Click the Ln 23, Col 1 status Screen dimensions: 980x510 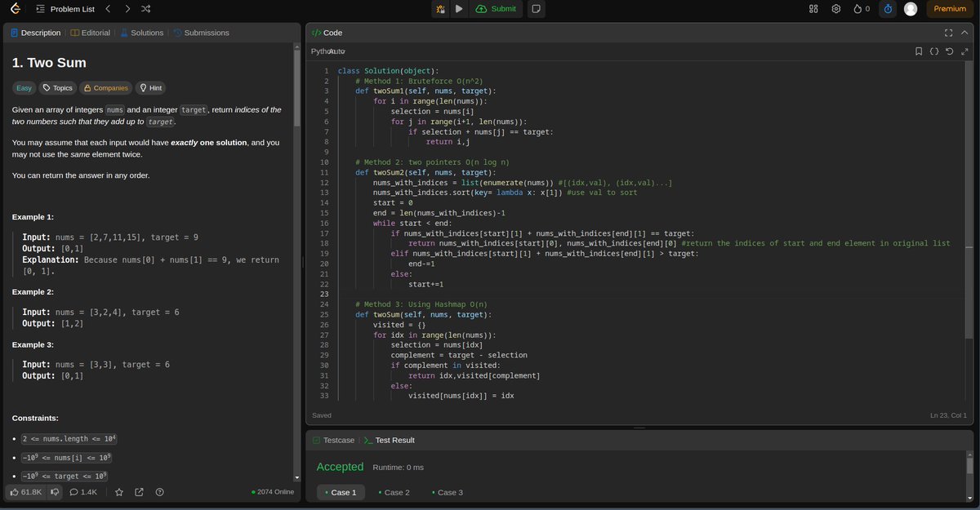(948, 415)
